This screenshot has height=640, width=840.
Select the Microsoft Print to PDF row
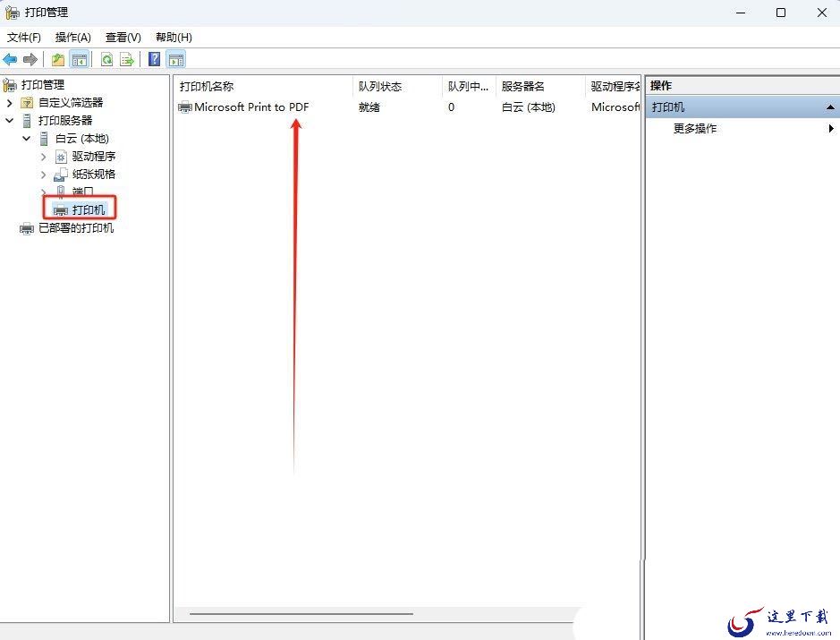pos(407,107)
